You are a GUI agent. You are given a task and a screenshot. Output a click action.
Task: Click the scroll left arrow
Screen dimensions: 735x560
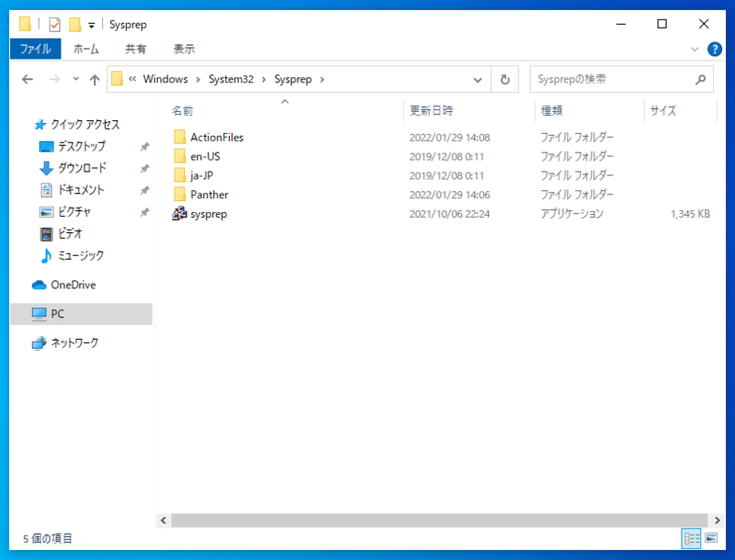164,521
